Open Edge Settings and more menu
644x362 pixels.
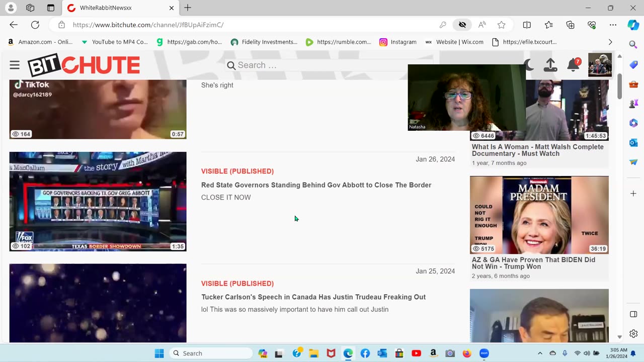(613, 25)
